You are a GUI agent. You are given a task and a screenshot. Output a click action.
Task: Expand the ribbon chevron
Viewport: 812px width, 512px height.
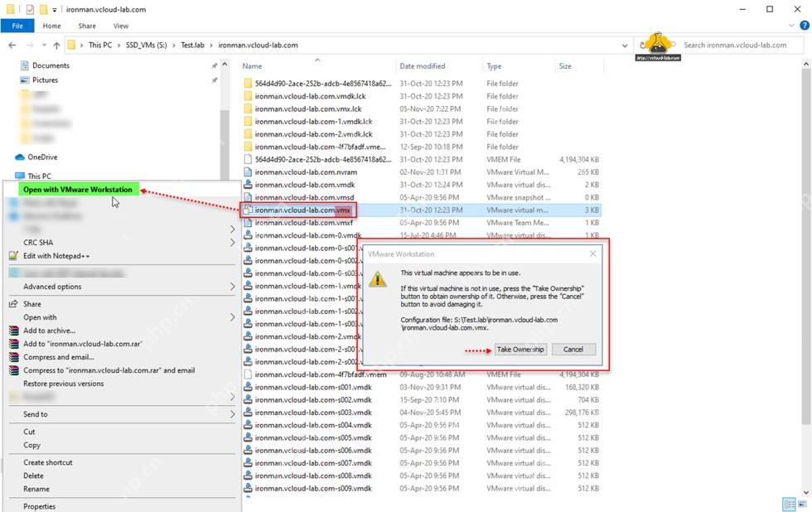coord(791,26)
